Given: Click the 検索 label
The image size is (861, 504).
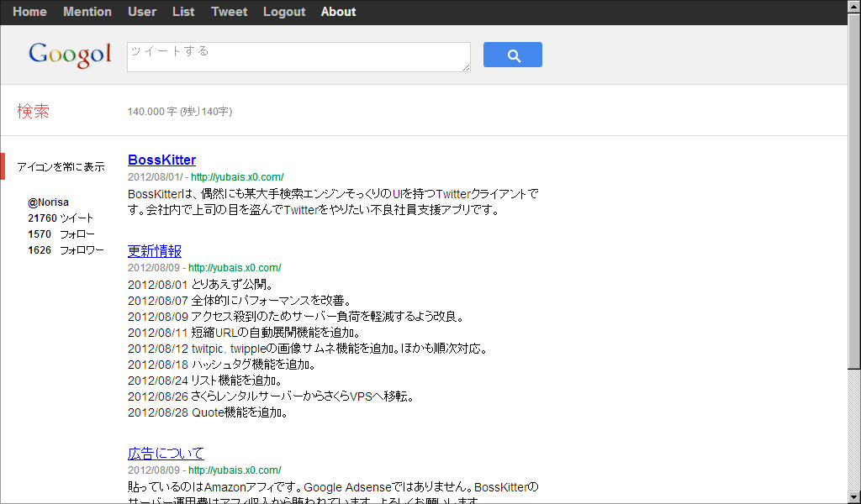Looking at the screenshot, I should pyautogui.click(x=33, y=112).
